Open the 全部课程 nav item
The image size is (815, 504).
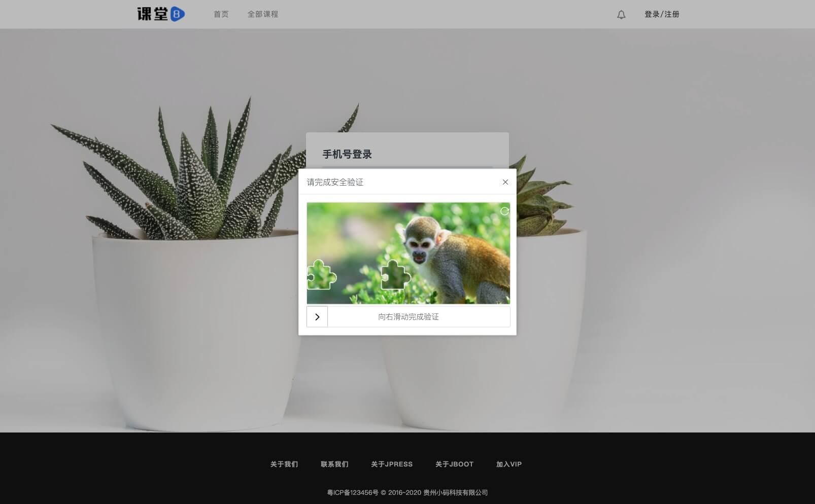[x=263, y=14]
